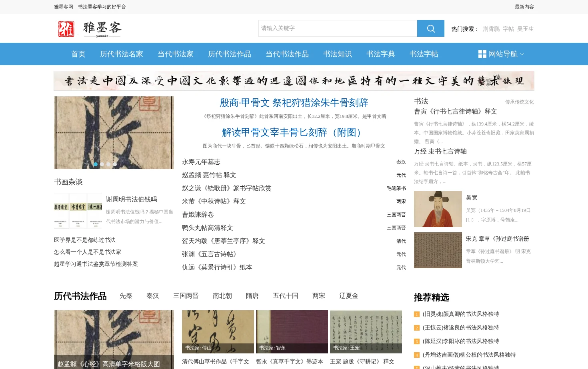Screen dimensions: 588x369
Task: Open 赵之谦《铙歌册》篆书字帖欣赏
Action: (227, 188)
